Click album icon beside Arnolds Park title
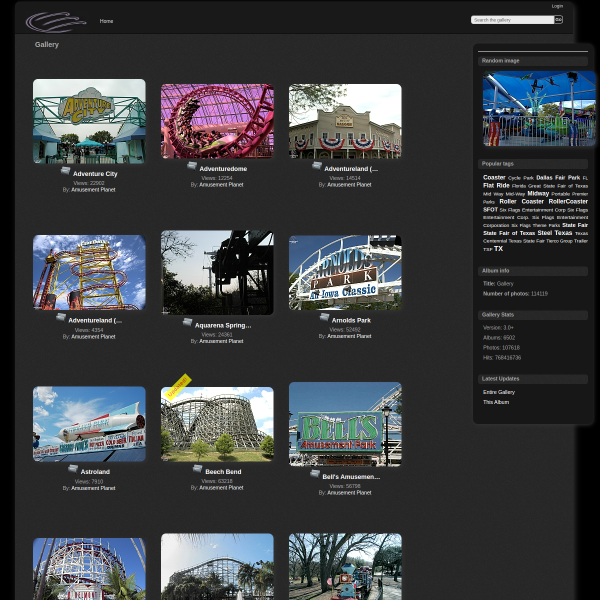600x600 pixels. (x=324, y=317)
